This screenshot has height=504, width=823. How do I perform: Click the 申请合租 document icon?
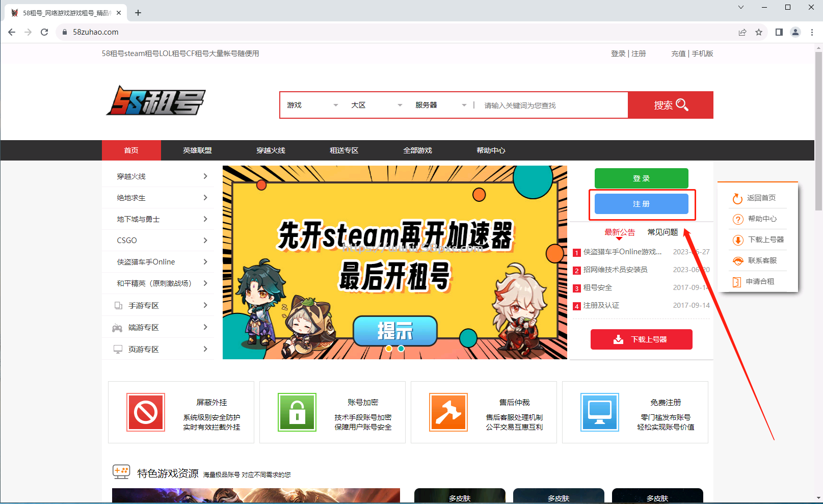click(736, 282)
